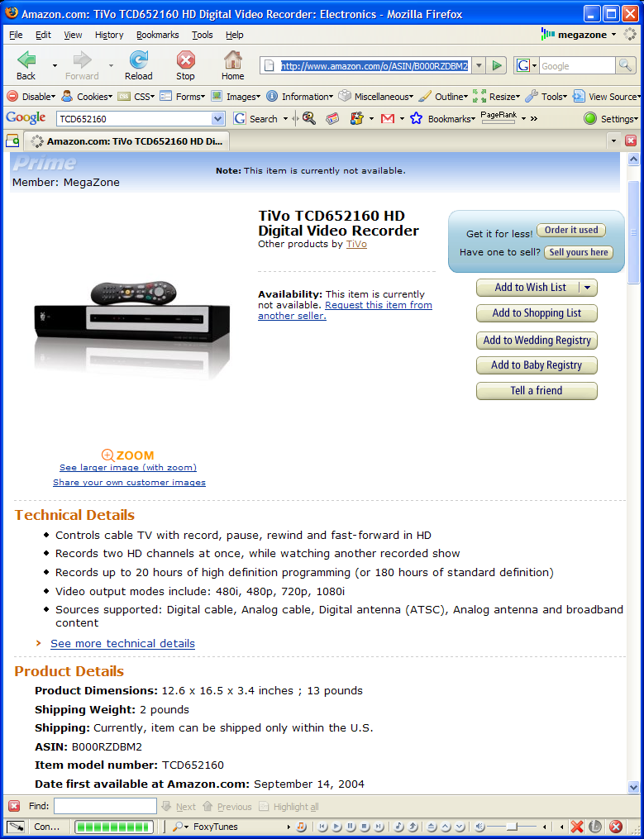644x839 pixels.
Task: Expand the Add to Wish List dropdown arrow
Action: [x=587, y=288]
